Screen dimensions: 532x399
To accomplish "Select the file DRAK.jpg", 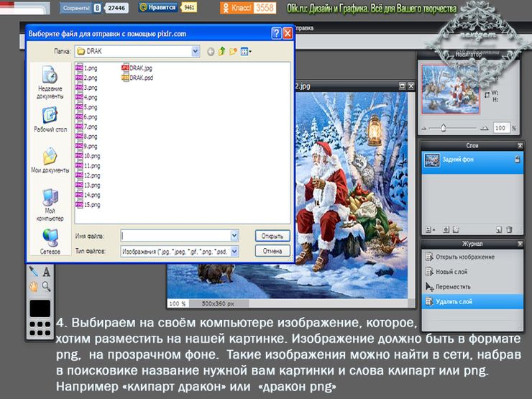I will coord(137,68).
